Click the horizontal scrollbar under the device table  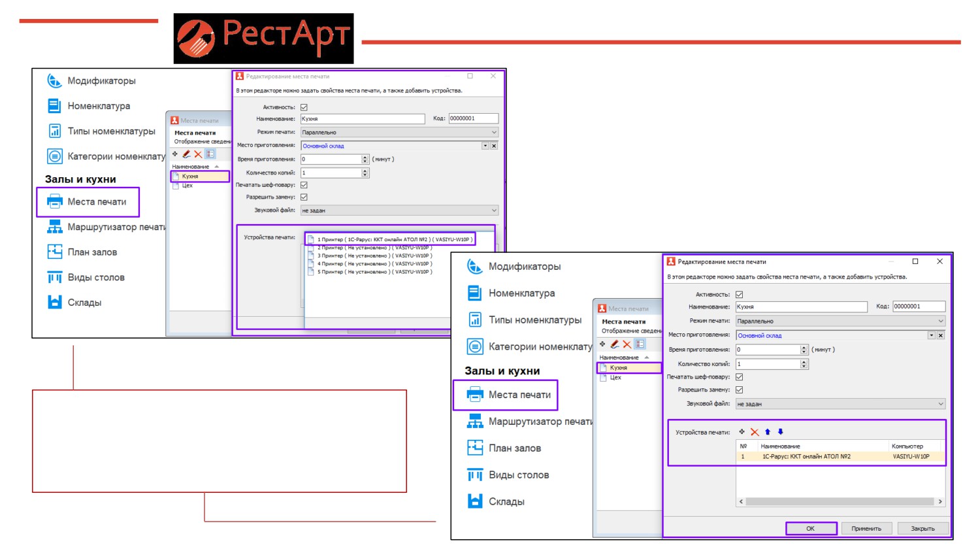pyautogui.click(x=840, y=502)
